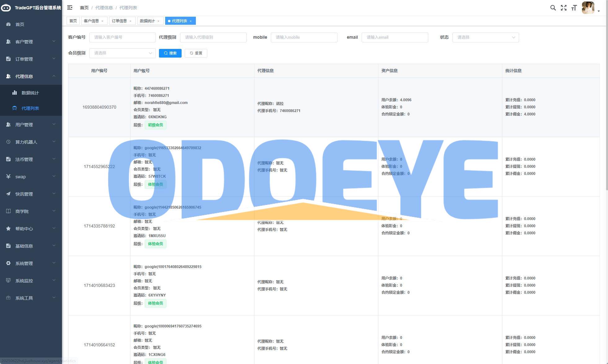Open user avatar profile menu

(588, 8)
